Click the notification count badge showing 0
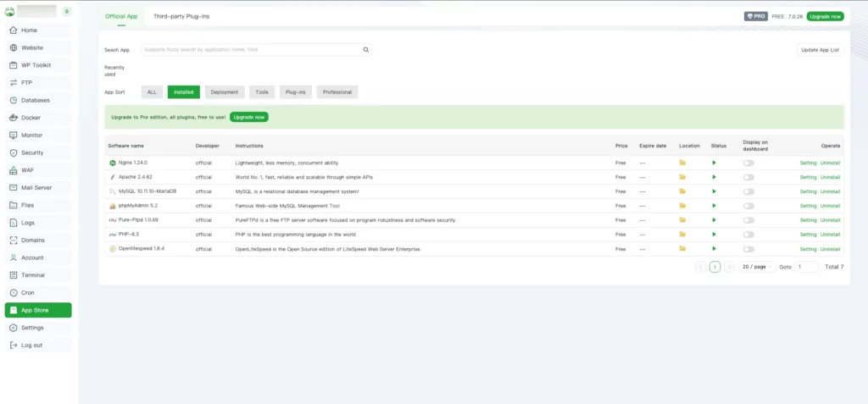This screenshot has width=868, height=404. click(x=66, y=11)
